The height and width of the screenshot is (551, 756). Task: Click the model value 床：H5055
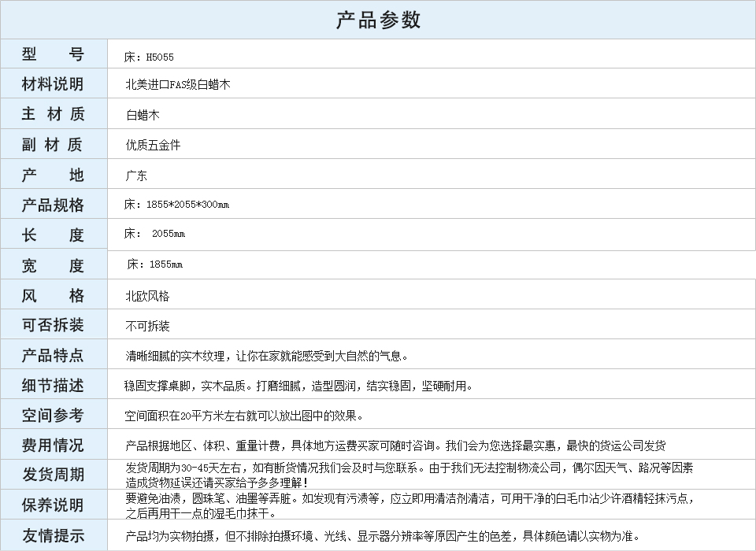tap(149, 57)
